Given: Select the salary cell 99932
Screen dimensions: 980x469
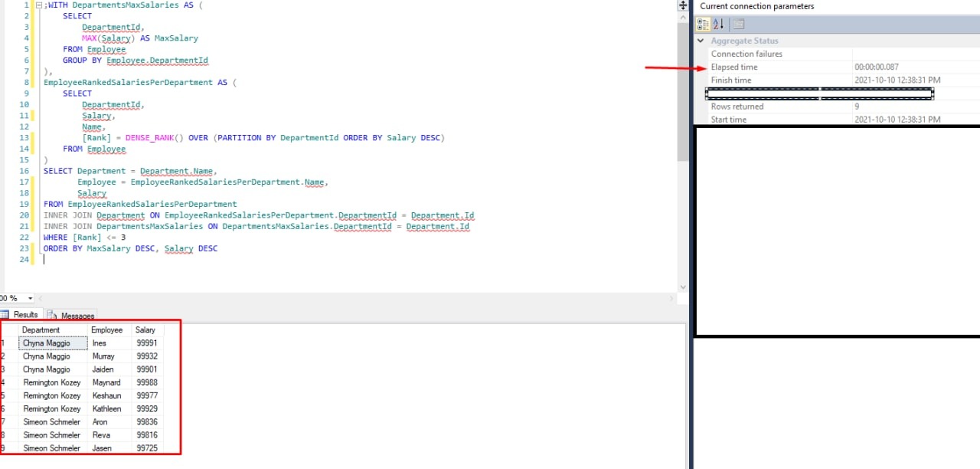Looking at the screenshot, I should point(148,356).
